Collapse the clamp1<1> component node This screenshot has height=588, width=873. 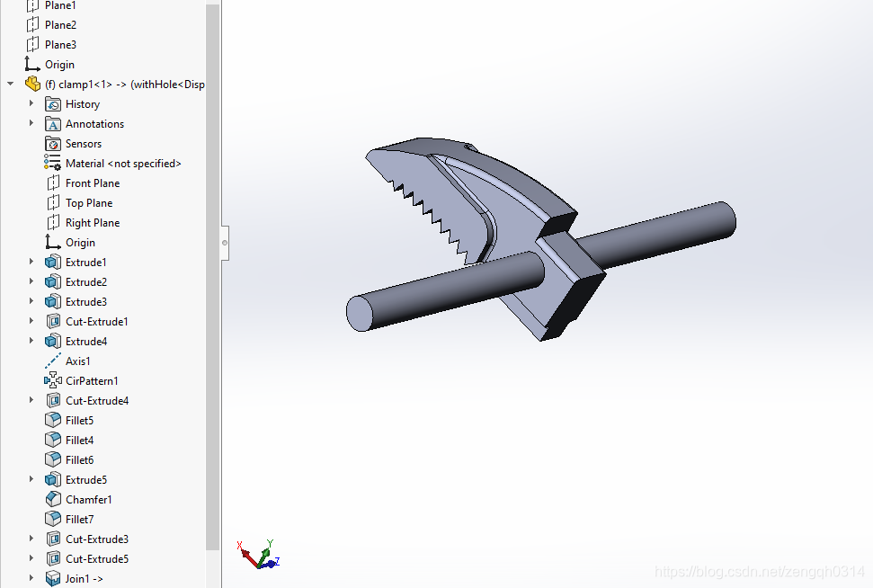[x=11, y=85]
